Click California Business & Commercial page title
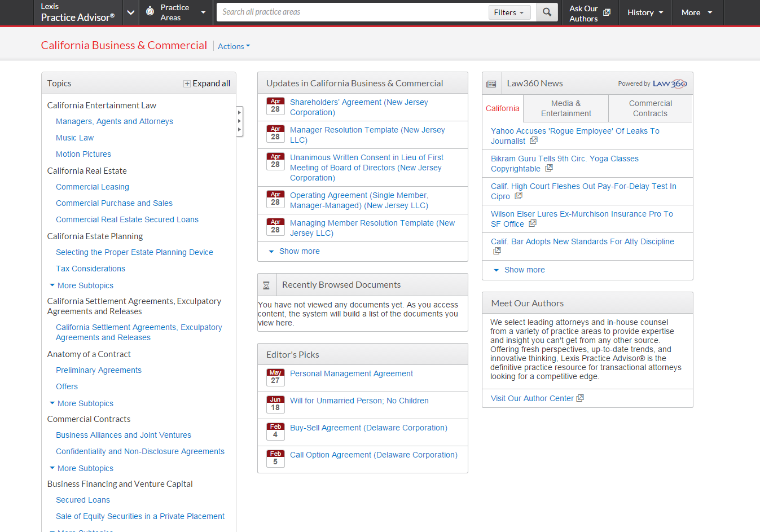 point(124,45)
